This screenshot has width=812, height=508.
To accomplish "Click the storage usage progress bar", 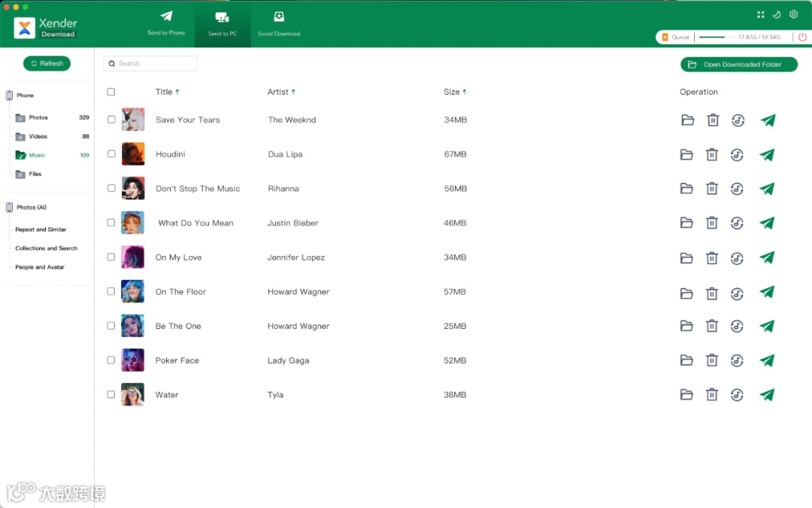I will pyautogui.click(x=718, y=37).
